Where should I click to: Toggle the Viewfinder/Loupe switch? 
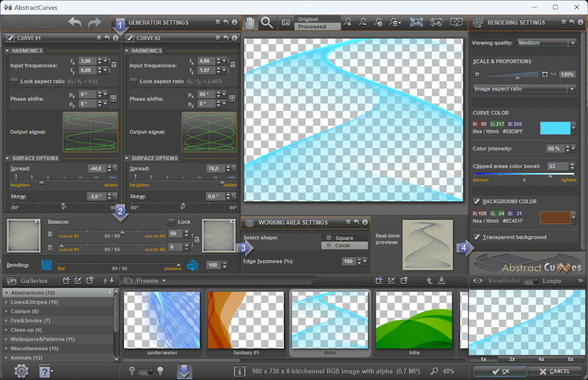532,281
